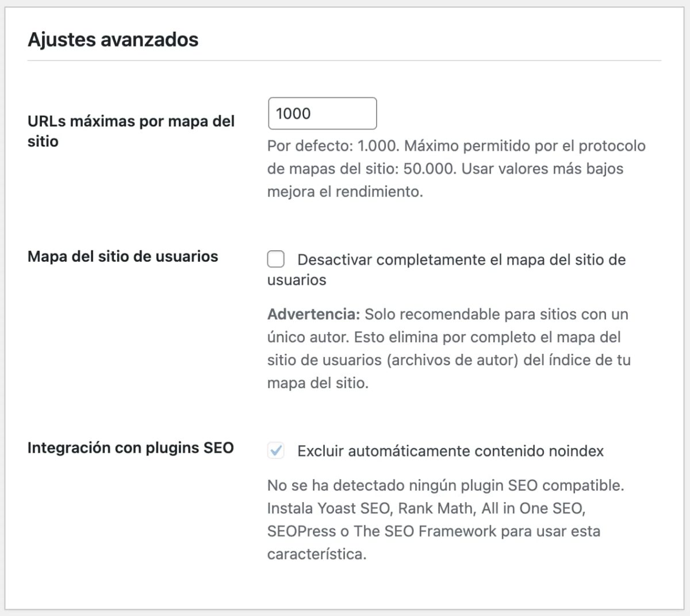The height and width of the screenshot is (616, 690).
Task: Click the 'Por defecto: 1.000' description text
Action: click(x=454, y=169)
